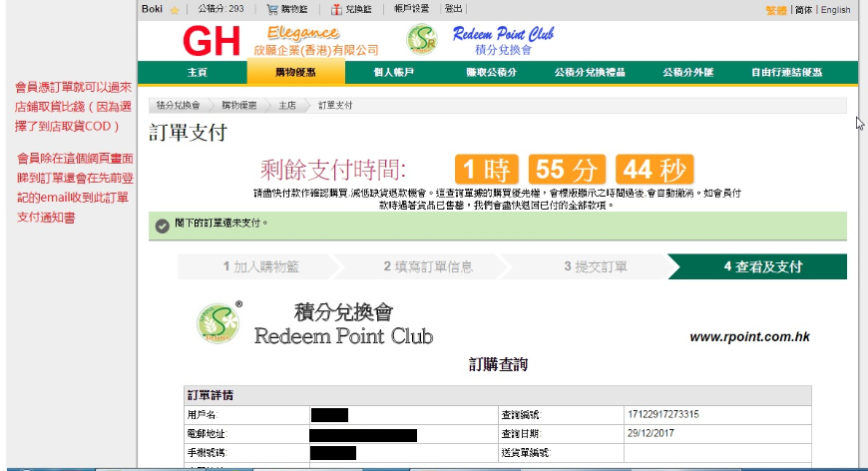Screen dimensions: 868x471
Task: Click breadcrumb 購物優惠
Action: tap(239, 105)
